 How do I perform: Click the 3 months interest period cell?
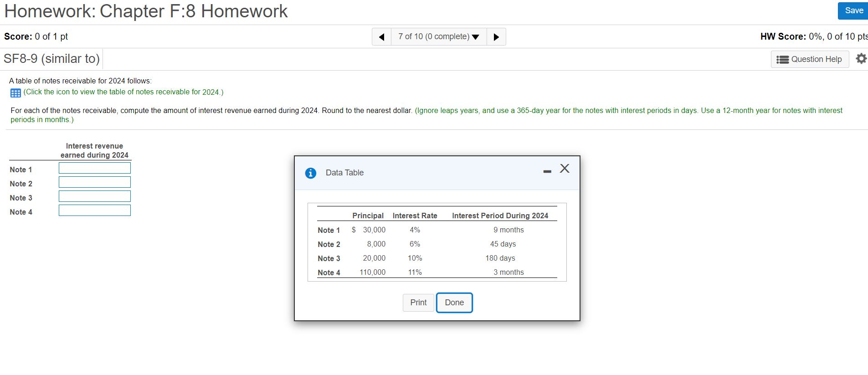[508, 272]
